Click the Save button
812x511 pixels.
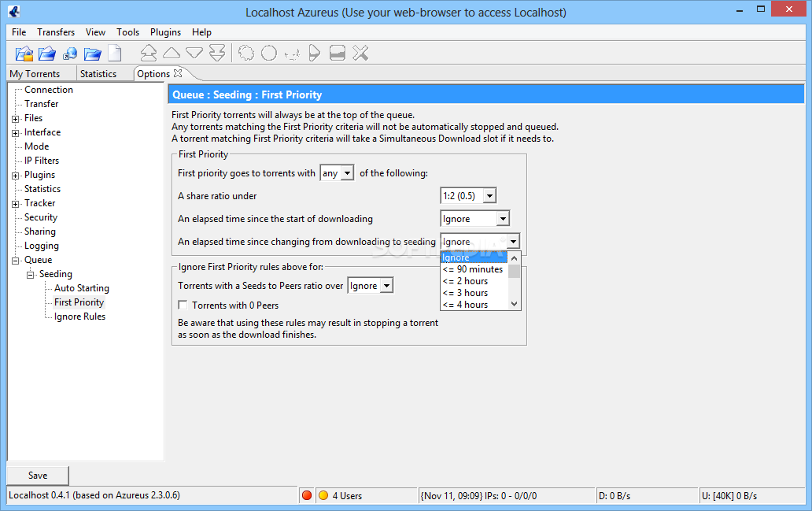[38, 476]
